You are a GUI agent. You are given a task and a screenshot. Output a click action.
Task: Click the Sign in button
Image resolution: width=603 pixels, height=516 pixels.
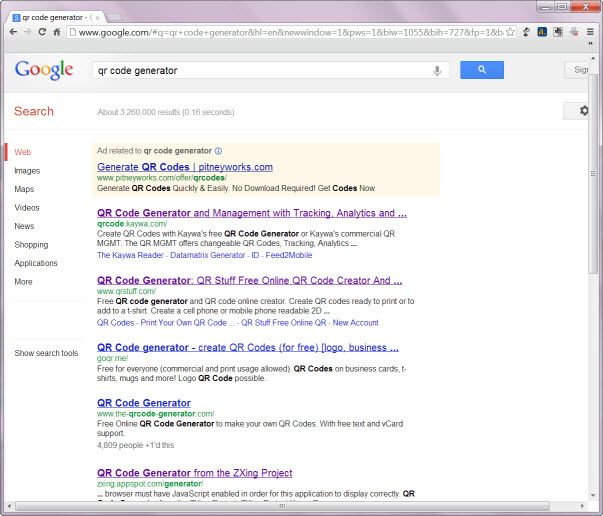tap(576, 70)
